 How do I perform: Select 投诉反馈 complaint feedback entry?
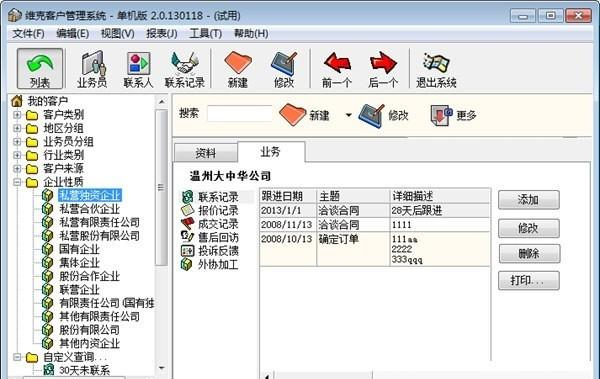[218, 251]
